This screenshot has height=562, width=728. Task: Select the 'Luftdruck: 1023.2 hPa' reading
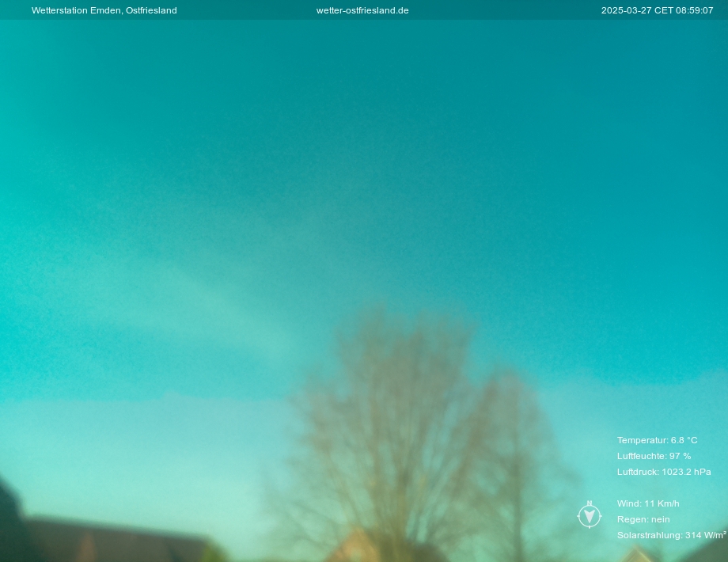click(664, 472)
